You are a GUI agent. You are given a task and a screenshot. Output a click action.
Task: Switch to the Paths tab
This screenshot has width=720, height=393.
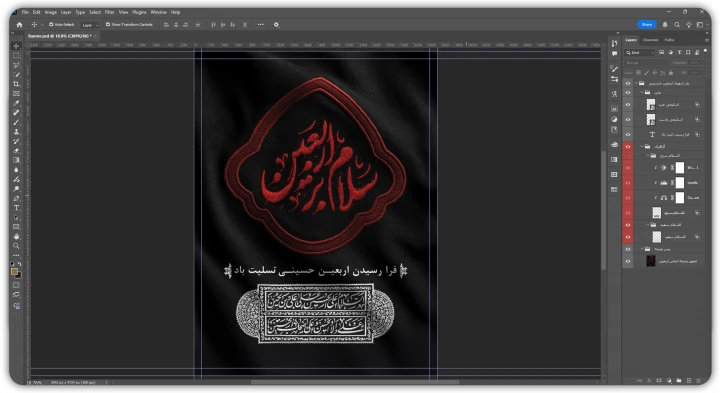(669, 40)
